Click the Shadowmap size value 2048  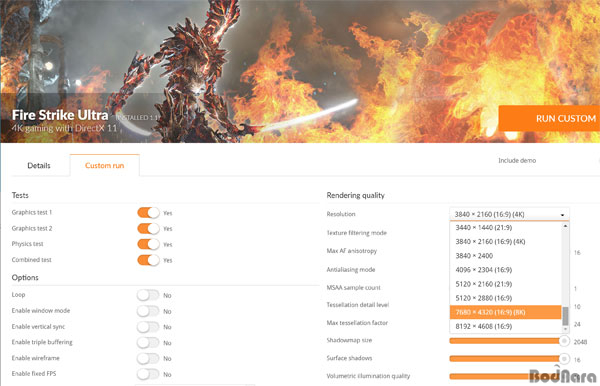pos(580,342)
